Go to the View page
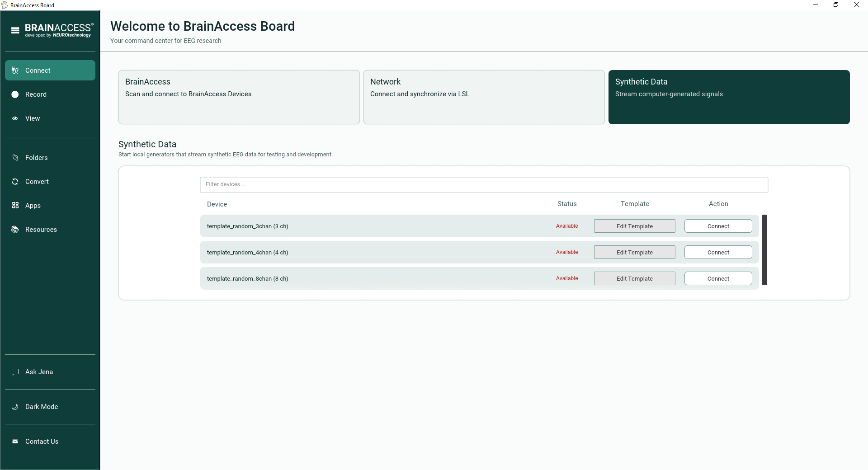868x470 pixels. point(50,118)
